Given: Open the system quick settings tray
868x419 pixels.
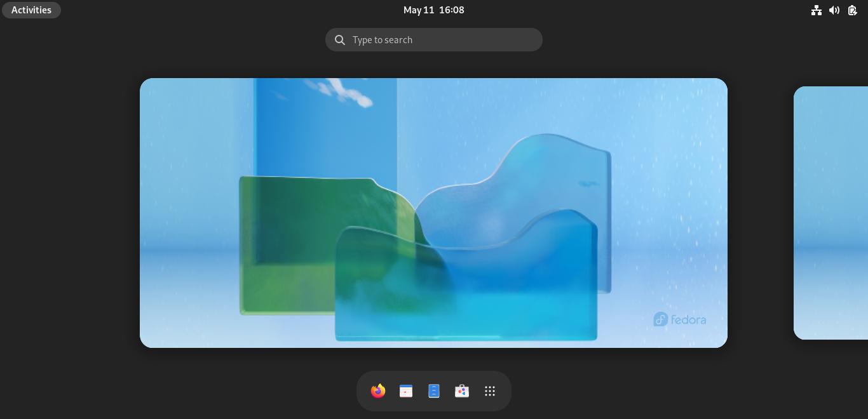Looking at the screenshot, I should pyautogui.click(x=834, y=10).
